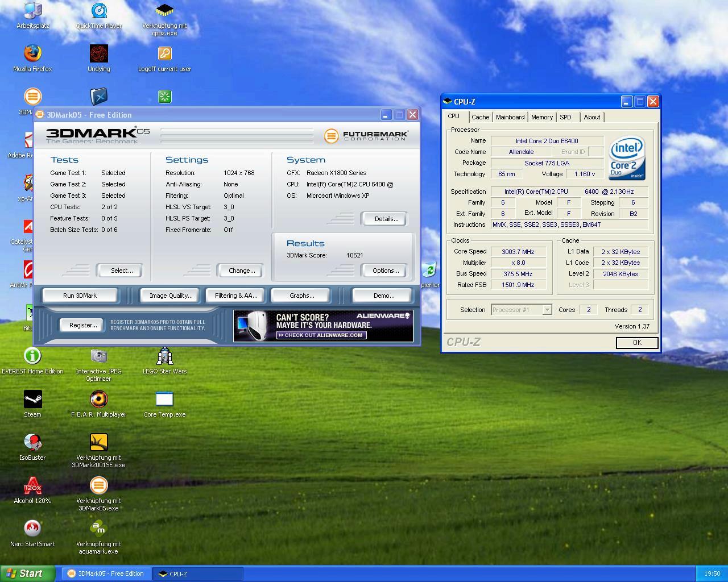Open Filtering & AA... settings
This screenshot has width=728, height=582.
[x=236, y=296]
